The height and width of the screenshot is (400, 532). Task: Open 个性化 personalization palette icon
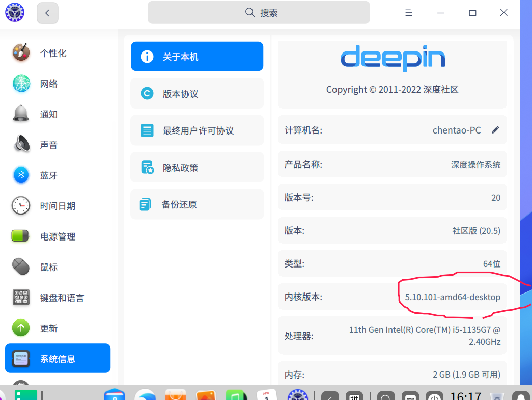coord(21,52)
